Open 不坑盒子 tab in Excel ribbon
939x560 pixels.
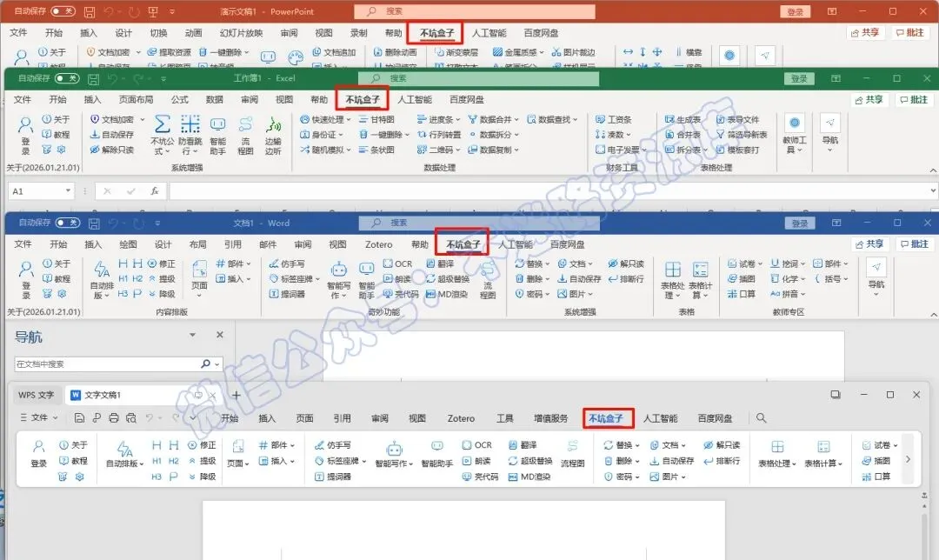tap(363, 99)
